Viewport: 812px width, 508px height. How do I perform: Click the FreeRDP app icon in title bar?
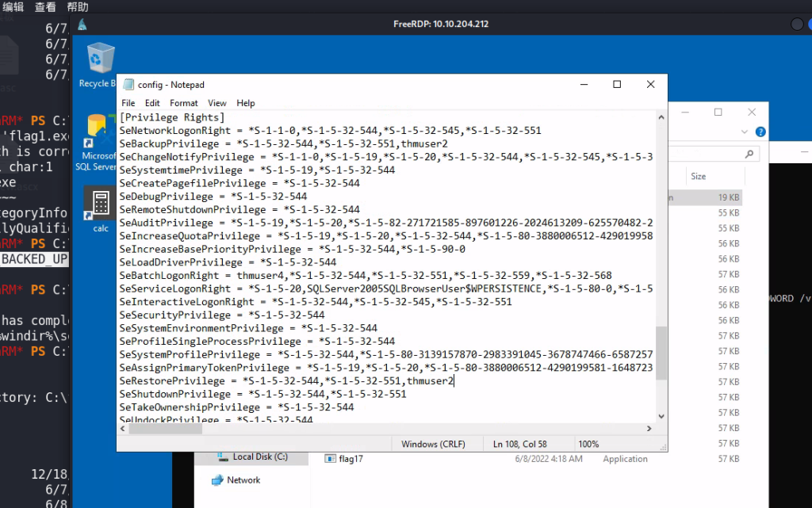[82, 25]
